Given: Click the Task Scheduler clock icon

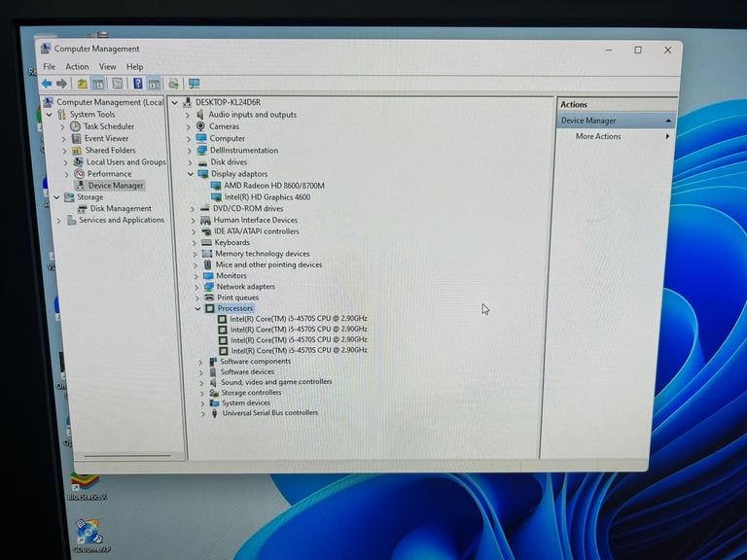Looking at the screenshot, I should point(75,126).
